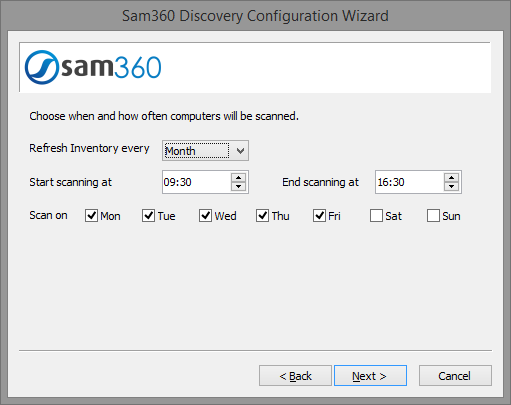511x405 pixels.
Task: Select the Month value in refresh combo box
Action: pyautogui.click(x=197, y=151)
